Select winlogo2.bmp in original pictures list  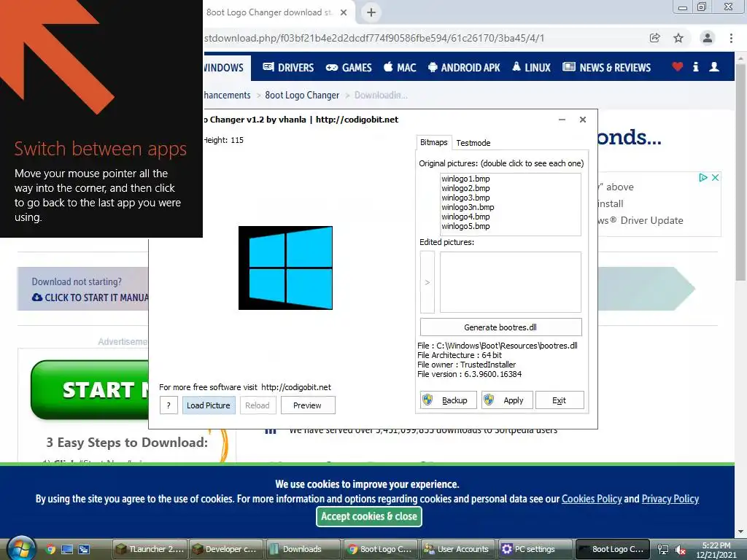click(465, 189)
